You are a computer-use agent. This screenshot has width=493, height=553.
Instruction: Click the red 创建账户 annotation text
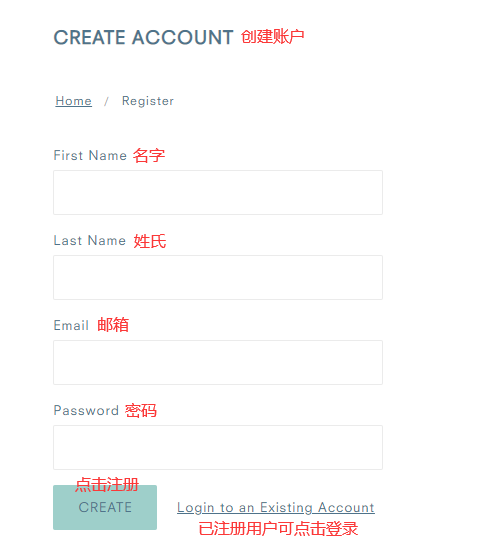273,37
